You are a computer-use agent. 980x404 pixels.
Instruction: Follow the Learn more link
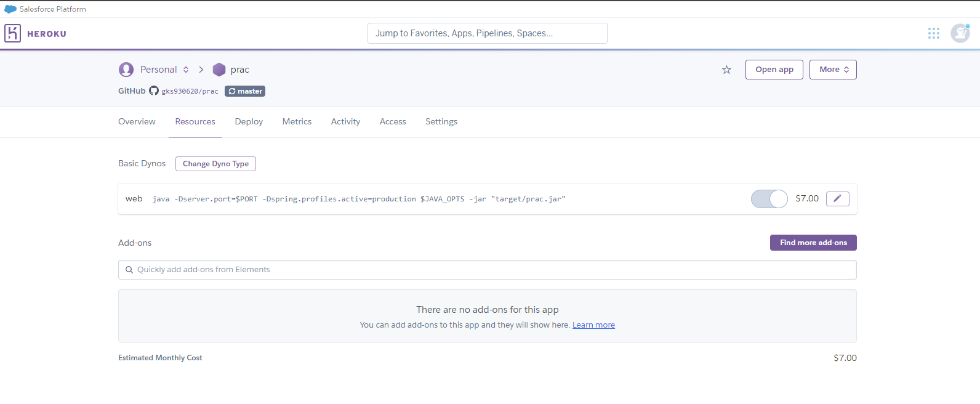coord(593,325)
